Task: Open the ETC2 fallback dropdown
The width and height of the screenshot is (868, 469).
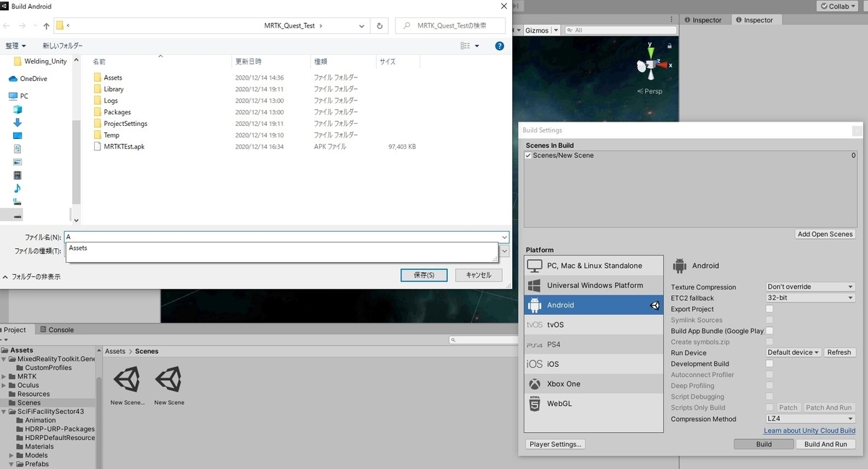Action: (810, 297)
